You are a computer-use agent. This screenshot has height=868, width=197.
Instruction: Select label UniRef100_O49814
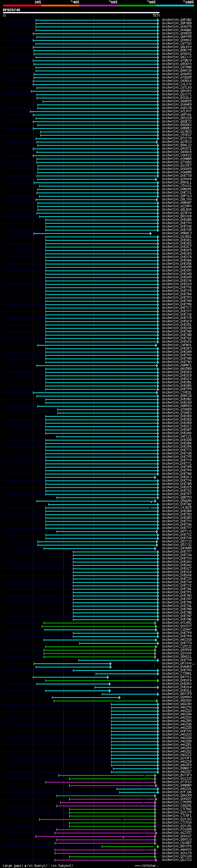[176, 81]
